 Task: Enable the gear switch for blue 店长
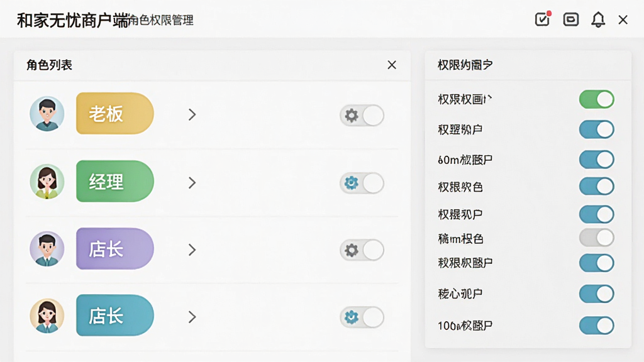(362, 317)
